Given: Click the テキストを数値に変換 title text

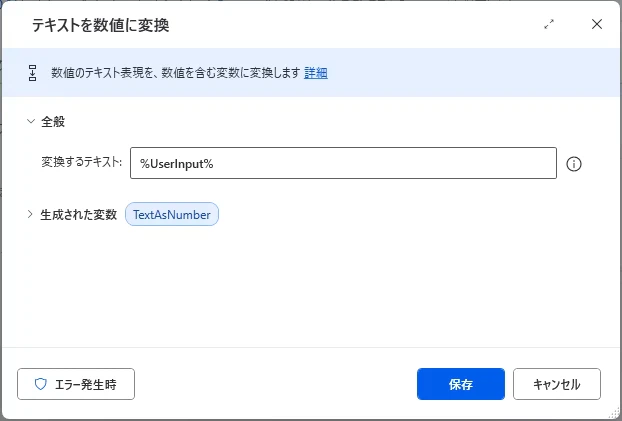Looking at the screenshot, I should pyautogui.click(x=101, y=25).
